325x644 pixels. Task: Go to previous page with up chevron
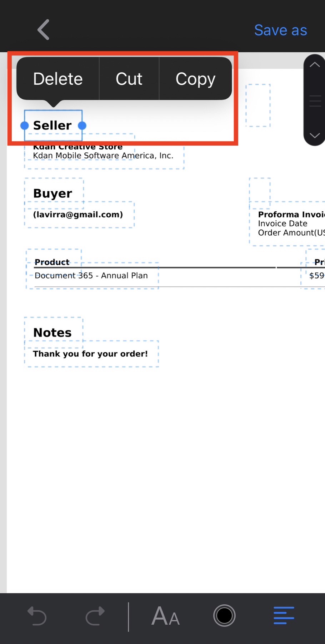coord(315,65)
